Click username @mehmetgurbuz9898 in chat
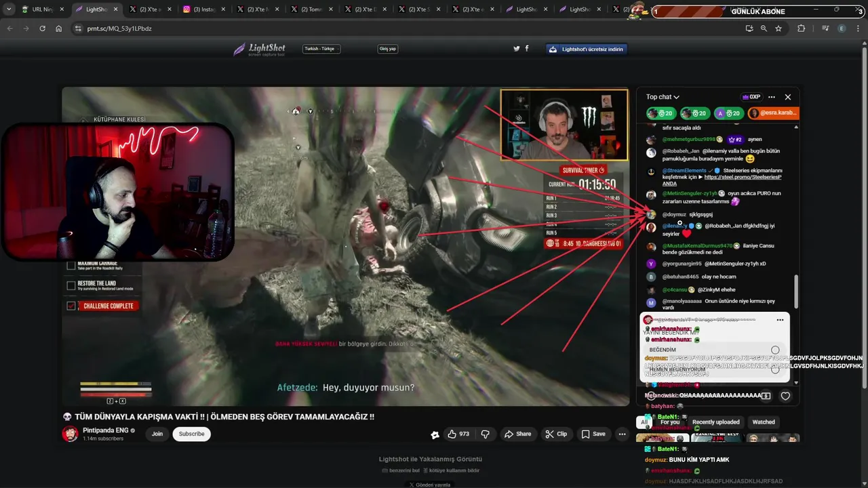Image resolution: width=868 pixels, height=488 pixels. (x=688, y=139)
